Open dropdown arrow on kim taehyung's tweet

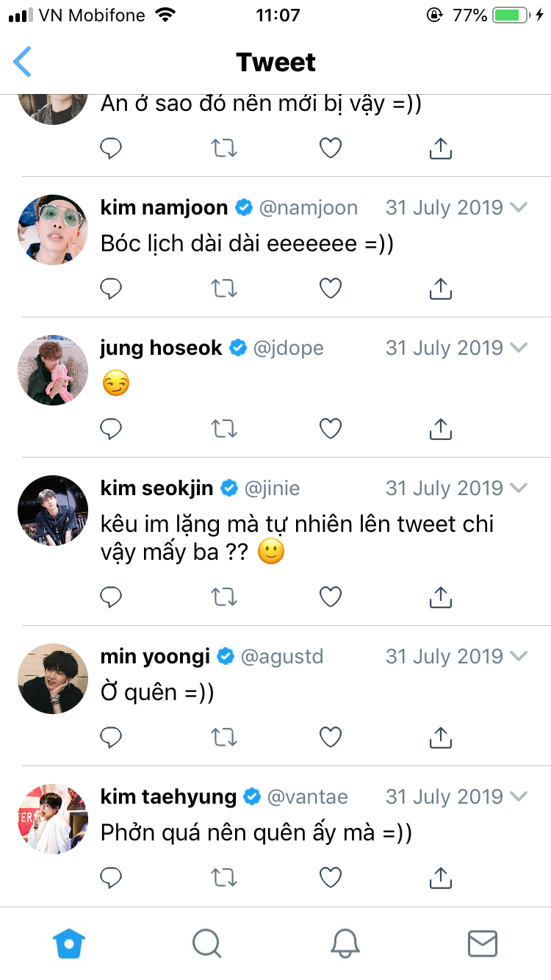[519, 796]
